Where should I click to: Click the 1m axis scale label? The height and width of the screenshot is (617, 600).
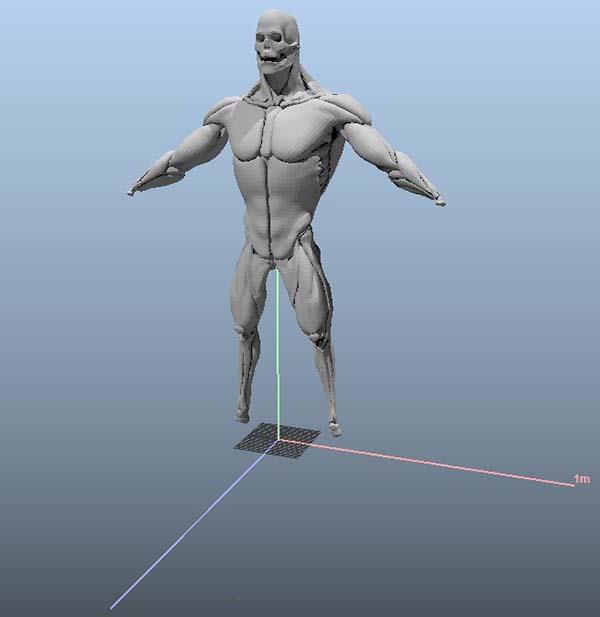[x=582, y=479]
